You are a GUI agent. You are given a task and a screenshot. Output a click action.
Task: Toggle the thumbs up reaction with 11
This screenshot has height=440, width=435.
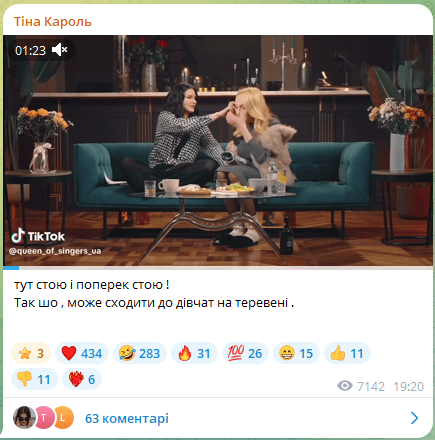click(347, 353)
